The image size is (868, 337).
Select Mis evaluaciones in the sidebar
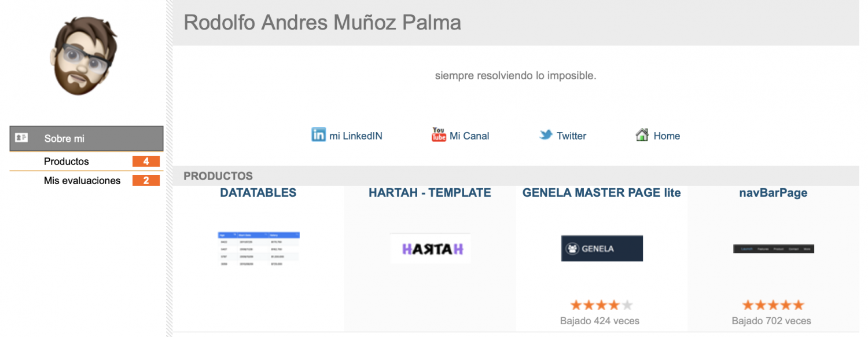coord(82,181)
